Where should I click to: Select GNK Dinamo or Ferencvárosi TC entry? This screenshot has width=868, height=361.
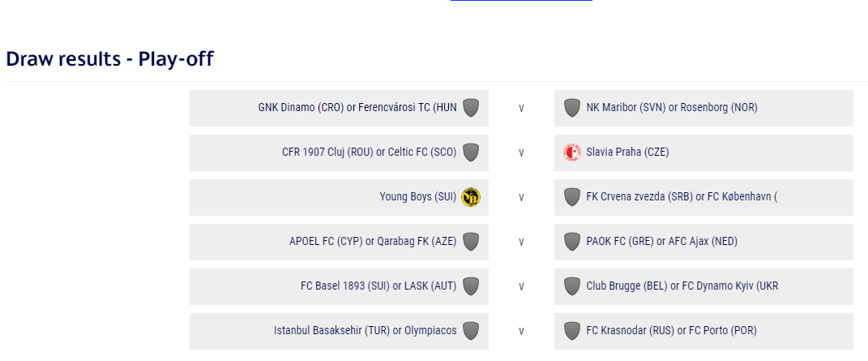tap(339, 108)
